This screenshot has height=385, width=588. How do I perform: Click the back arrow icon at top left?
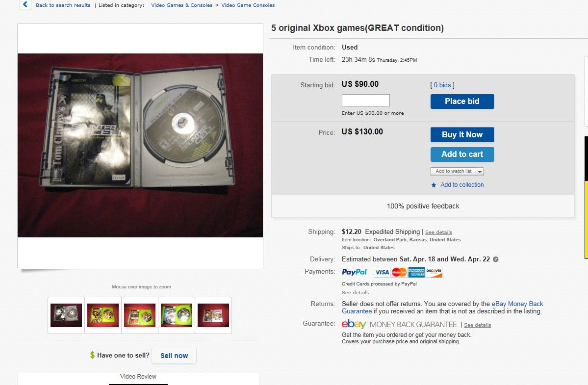click(25, 4)
